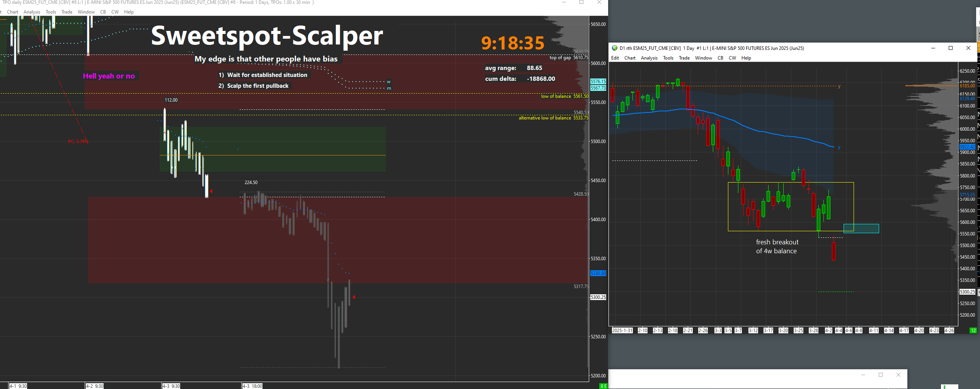The width and height of the screenshot is (980, 389).
Task: Select the 4-26 date label on D1 chart
Action: pos(949,331)
